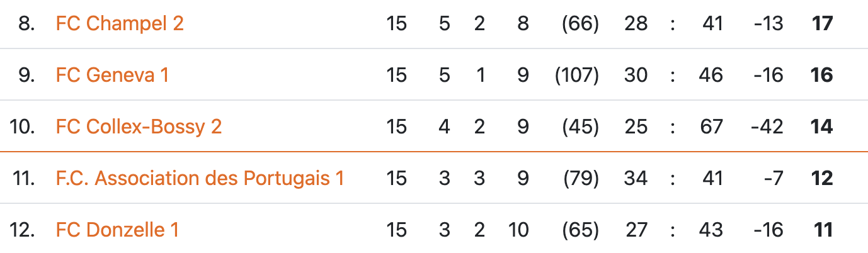The width and height of the screenshot is (868, 253).
Task: Click the 67 goals conceded value
Action: (711, 127)
